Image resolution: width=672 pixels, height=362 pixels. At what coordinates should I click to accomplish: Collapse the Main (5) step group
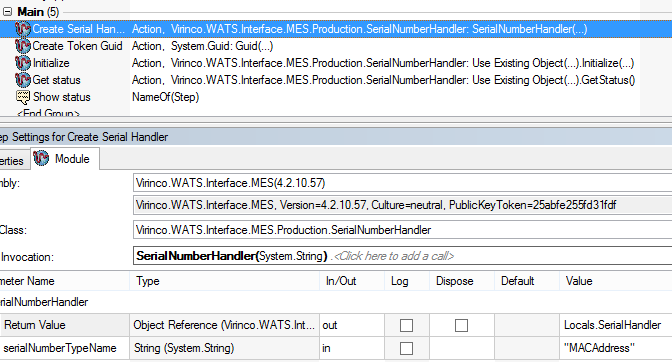pyautogui.click(x=7, y=12)
